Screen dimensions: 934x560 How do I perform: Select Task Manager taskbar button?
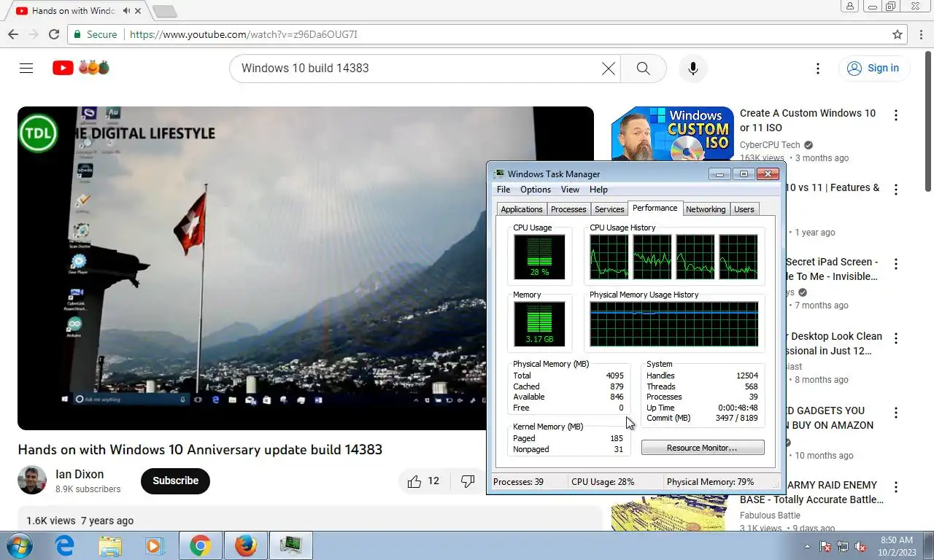pos(291,545)
